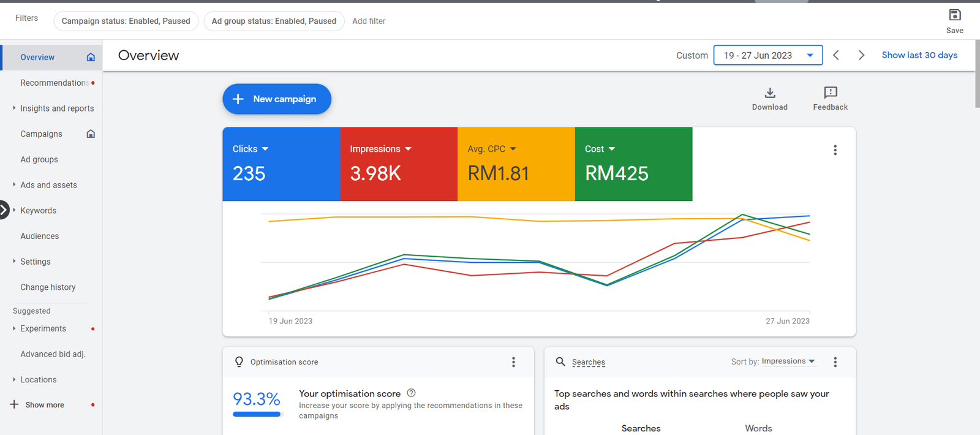
Task: Click the home icon beside Campaigns
Action: tap(91, 134)
